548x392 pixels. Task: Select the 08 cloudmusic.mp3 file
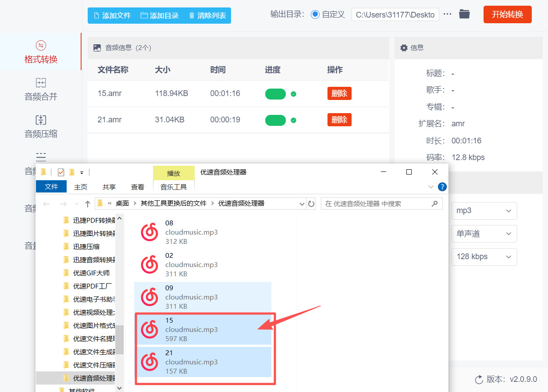click(203, 232)
